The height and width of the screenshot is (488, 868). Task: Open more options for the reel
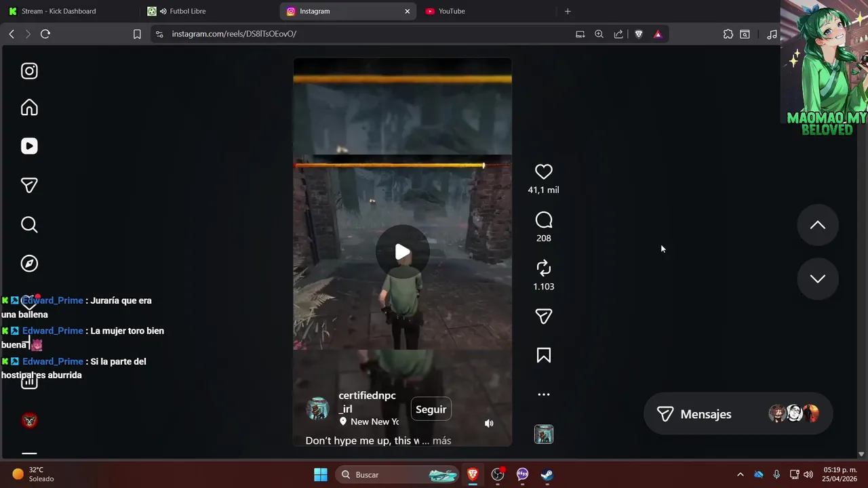click(x=544, y=394)
